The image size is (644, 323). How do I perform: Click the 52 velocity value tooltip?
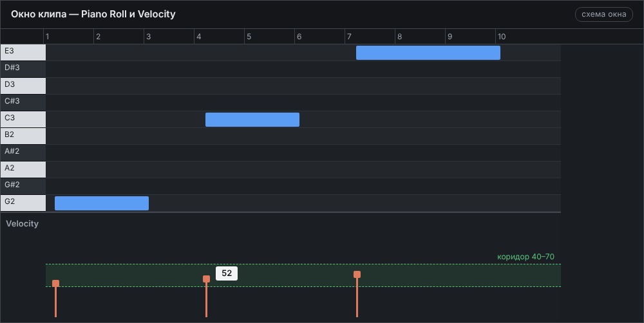[x=227, y=273]
